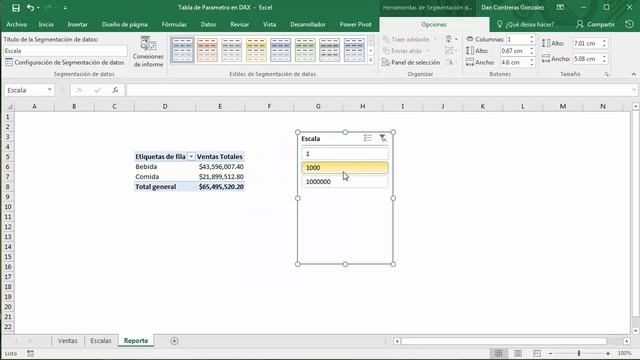Switch to Normal view icon

click(498, 353)
